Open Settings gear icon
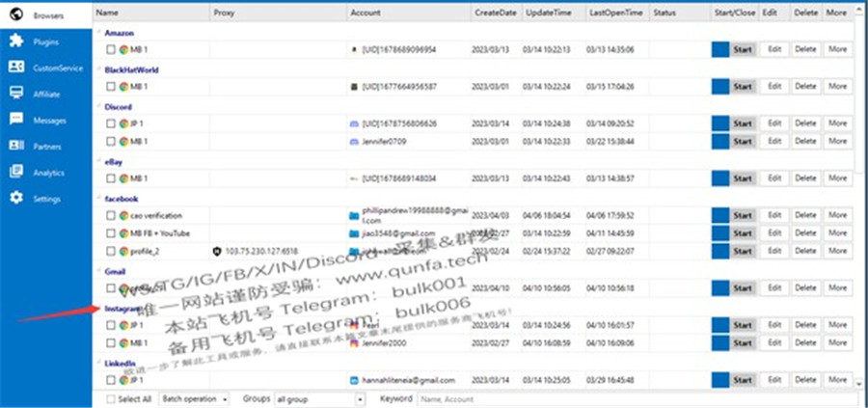This screenshot has width=868, height=408. click(16, 198)
